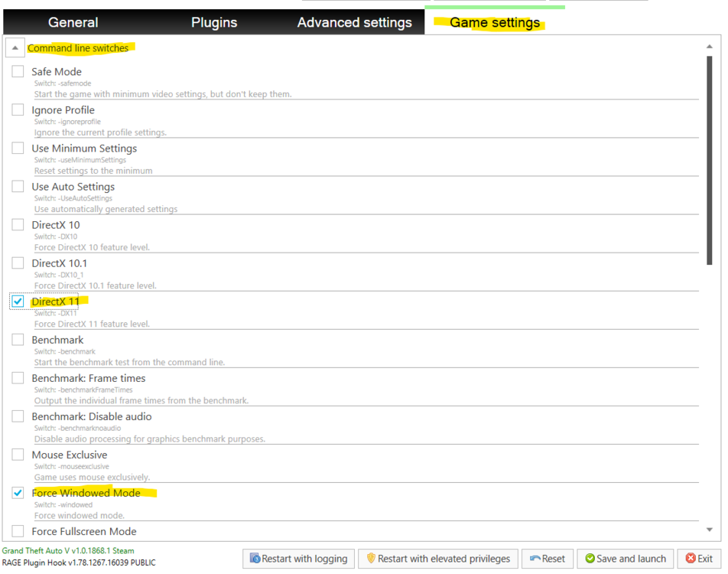Enable Use Auto Settings checkbox
Screen dimensions: 728x574
click(18, 187)
